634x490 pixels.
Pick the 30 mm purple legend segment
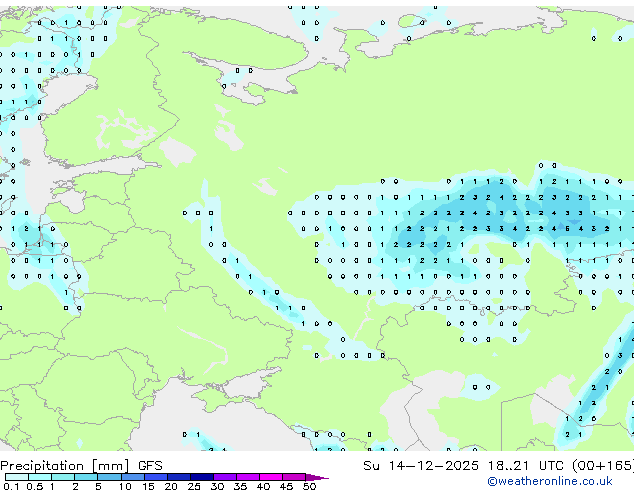coord(225,477)
